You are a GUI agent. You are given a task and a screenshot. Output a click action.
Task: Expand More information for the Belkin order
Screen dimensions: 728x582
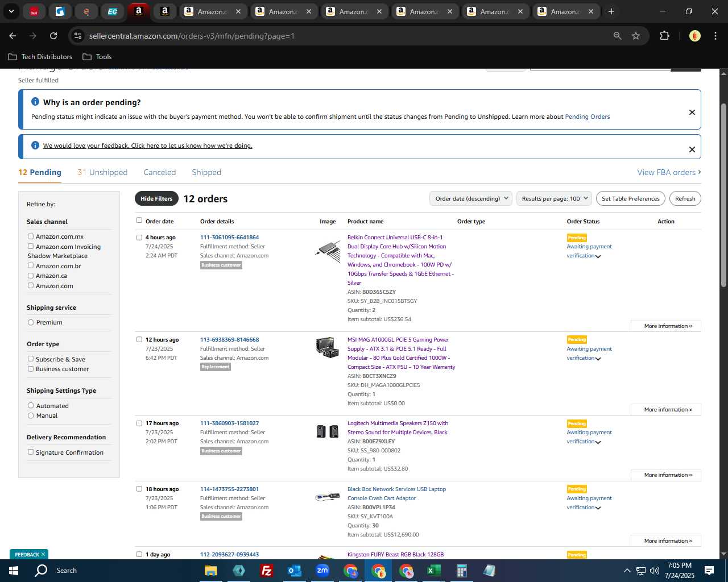click(666, 326)
